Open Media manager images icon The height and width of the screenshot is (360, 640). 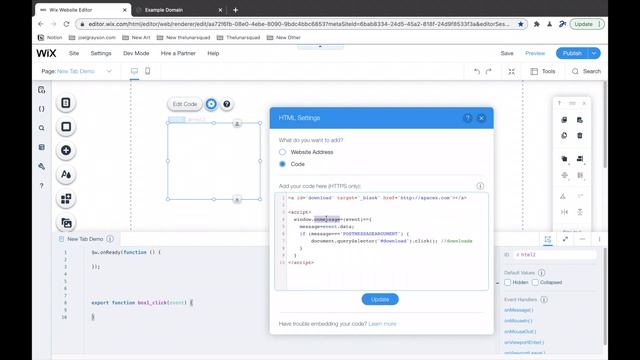point(66,223)
